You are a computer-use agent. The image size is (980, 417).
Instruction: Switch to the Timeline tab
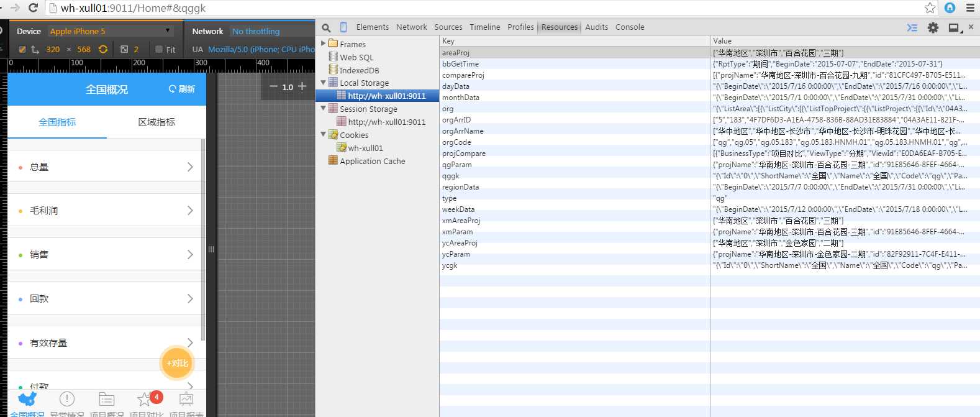tap(485, 27)
